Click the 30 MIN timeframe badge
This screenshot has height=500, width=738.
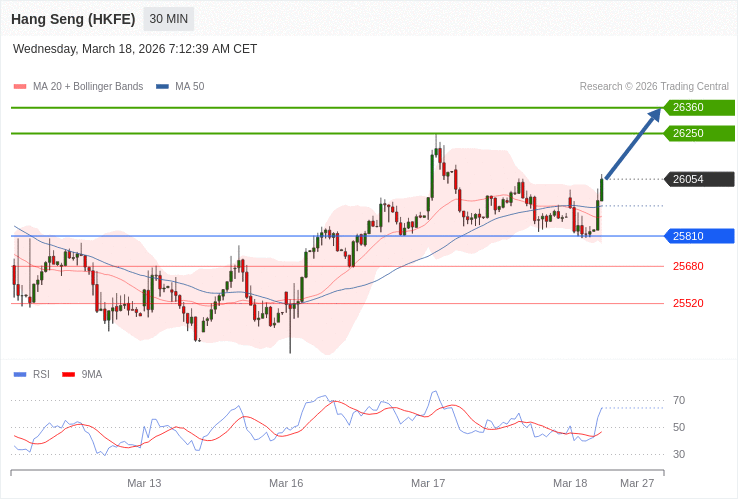[168, 19]
